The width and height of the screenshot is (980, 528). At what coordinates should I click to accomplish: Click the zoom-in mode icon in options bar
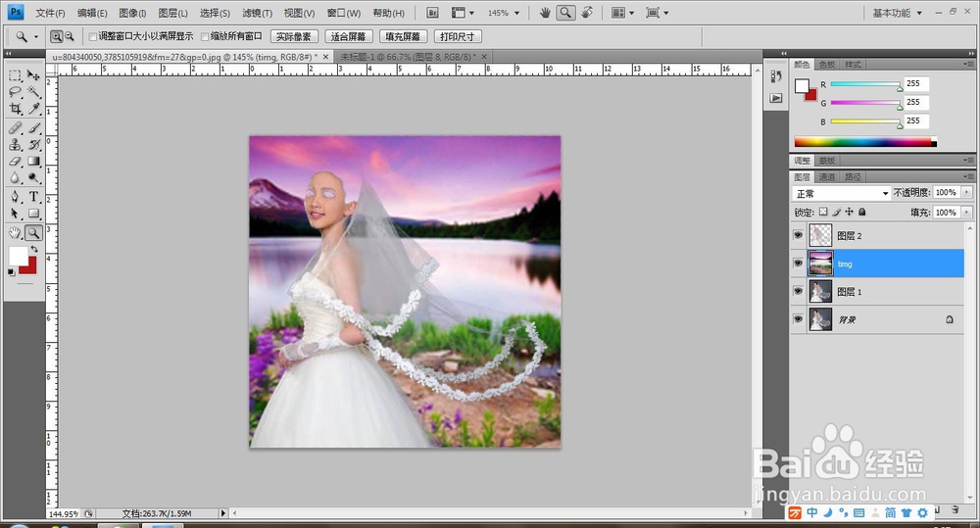56,37
